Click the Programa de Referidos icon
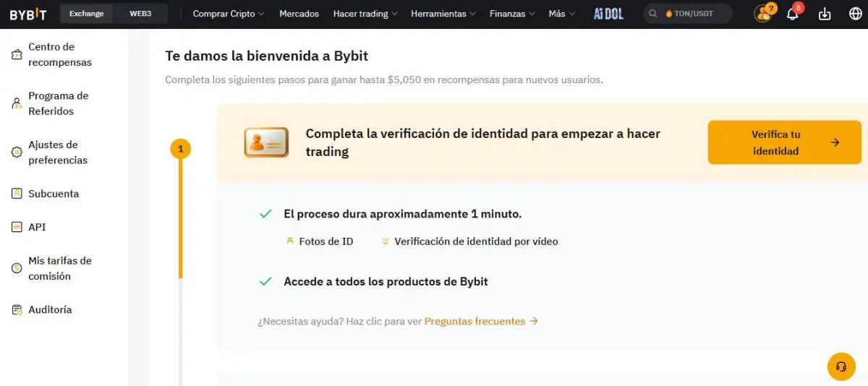This screenshot has height=386, width=868. click(x=17, y=104)
